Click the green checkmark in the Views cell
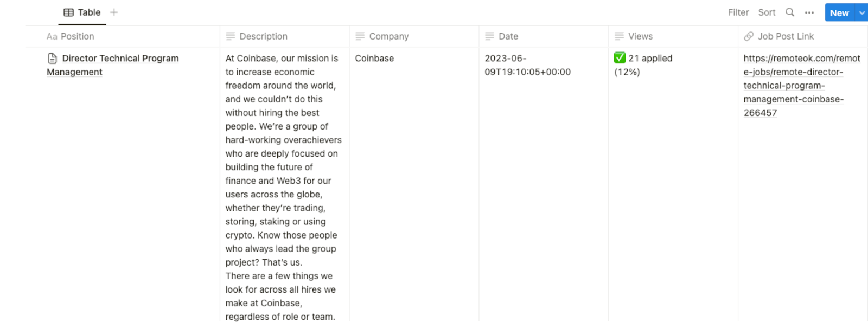 pos(620,57)
